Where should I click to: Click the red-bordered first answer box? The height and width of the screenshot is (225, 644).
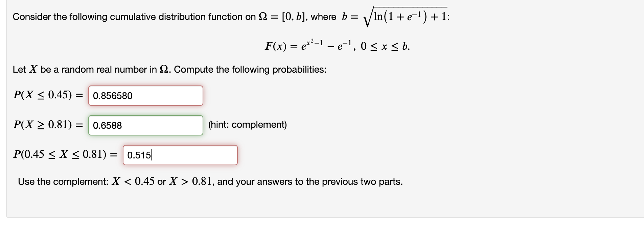click(x=145, y=96)
